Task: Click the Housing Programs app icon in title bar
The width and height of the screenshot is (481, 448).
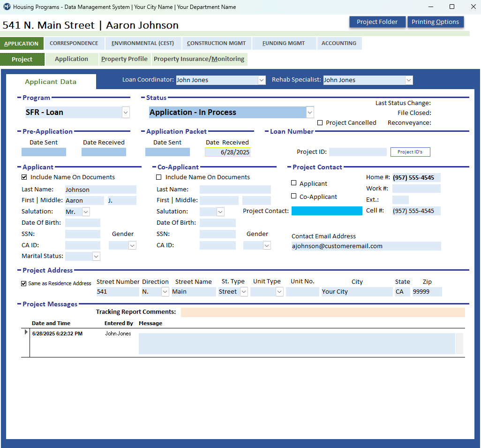Action: pos(7,7)
